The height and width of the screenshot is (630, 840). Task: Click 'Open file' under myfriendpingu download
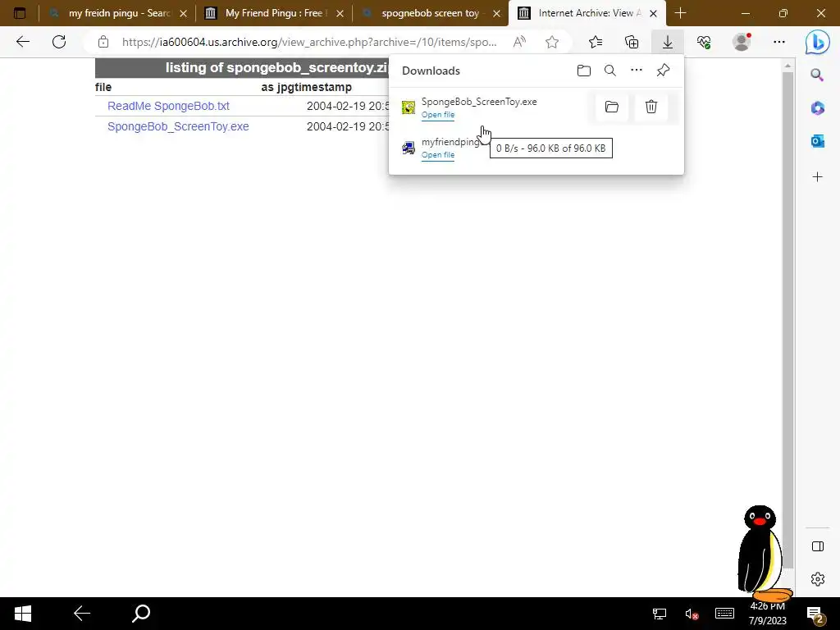pos(438,155)
